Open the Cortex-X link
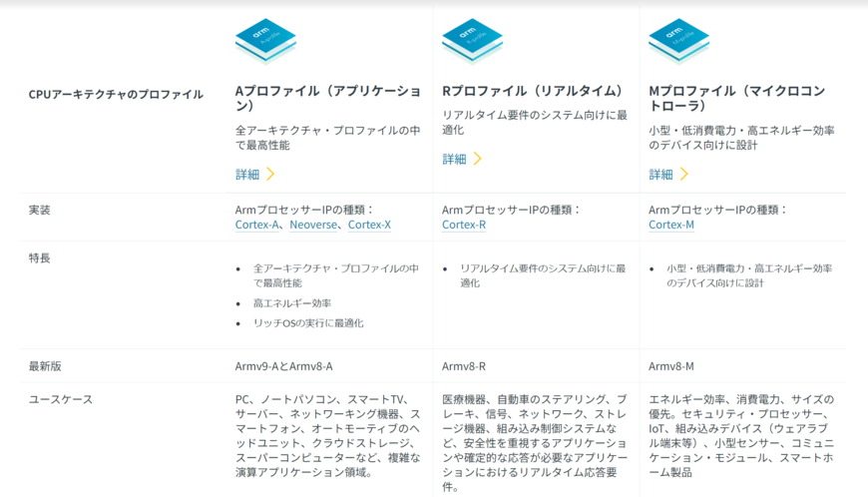 click(x=369, y=225)
